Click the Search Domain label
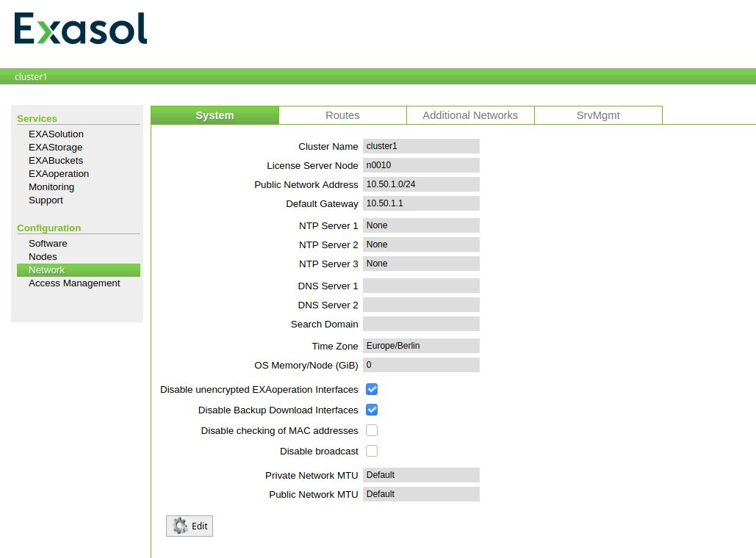The width and height of the screenshot is (756, 558). point(325,325)
